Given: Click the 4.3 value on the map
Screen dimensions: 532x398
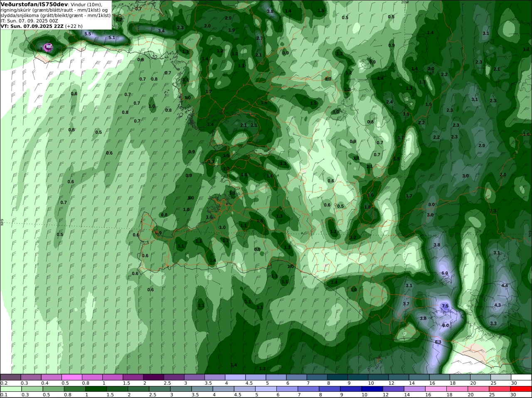Looking at the screenshot, I should (x=498, y=305).
